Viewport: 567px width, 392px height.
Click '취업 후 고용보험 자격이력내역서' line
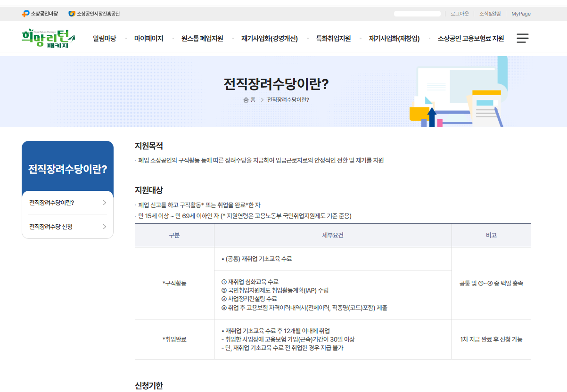(304, 308)
